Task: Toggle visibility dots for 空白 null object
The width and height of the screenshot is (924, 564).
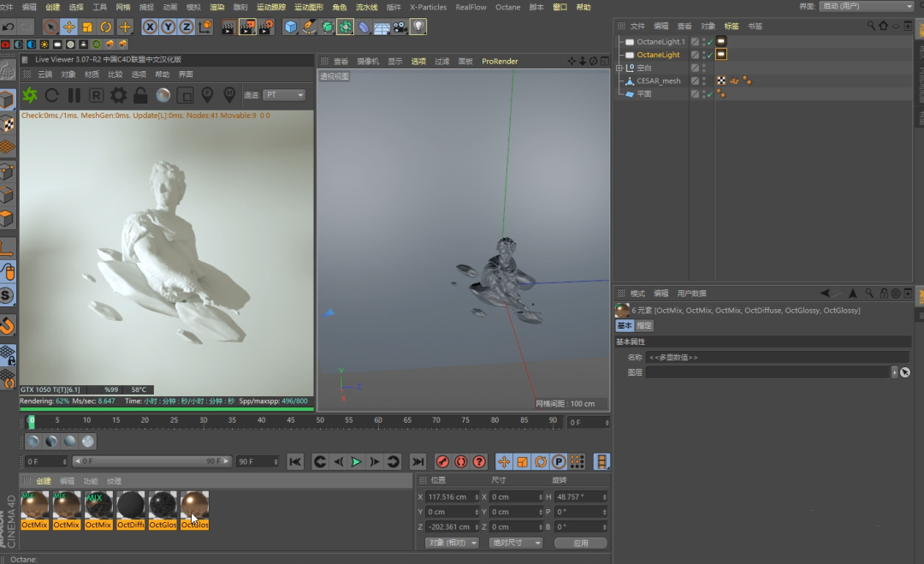Action: pos(703,68)
